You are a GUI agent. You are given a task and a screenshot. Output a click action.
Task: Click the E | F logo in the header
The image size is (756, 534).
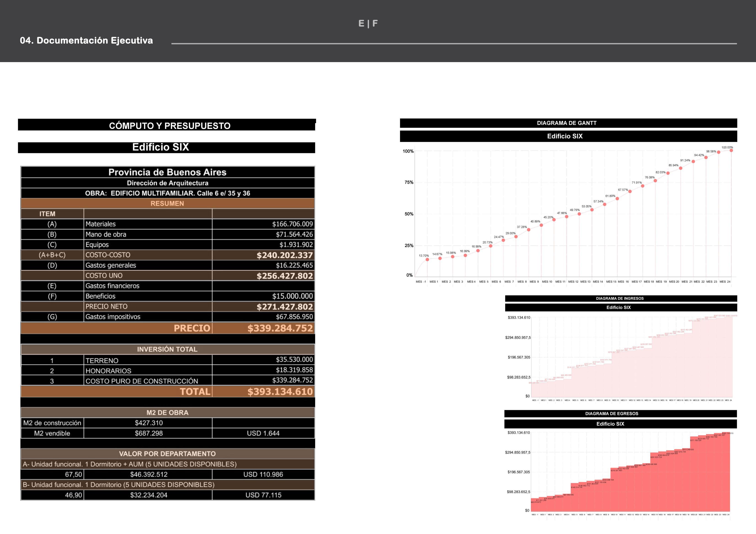pos(368,23)
